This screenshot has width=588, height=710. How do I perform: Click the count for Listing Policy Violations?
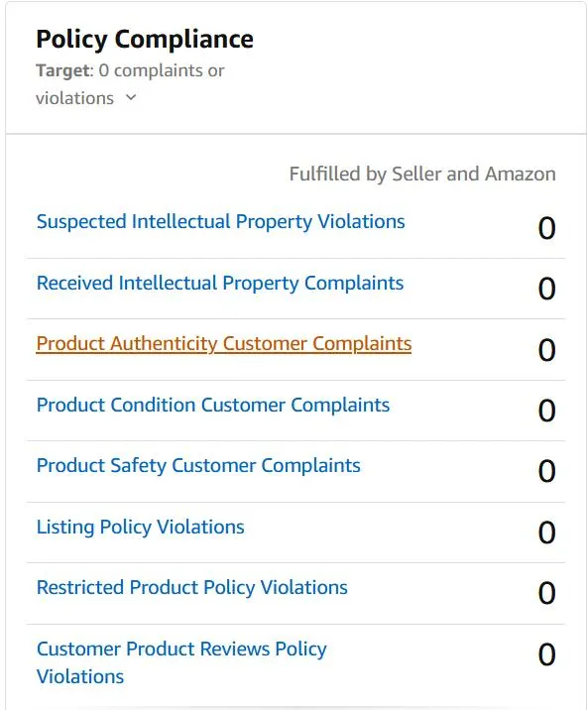point(546,532)
